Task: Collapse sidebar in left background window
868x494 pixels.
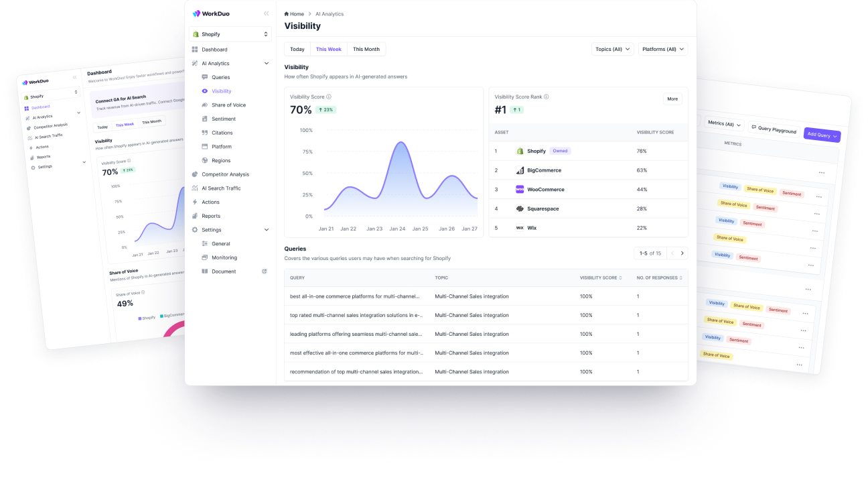Action: 74,77
